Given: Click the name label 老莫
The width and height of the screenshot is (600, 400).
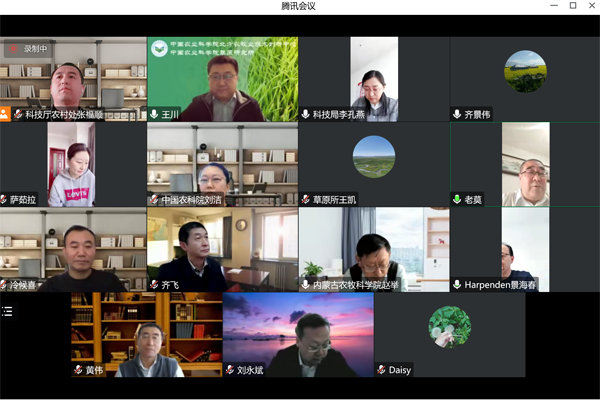Looking at the screenshot, I should point(473,200).
